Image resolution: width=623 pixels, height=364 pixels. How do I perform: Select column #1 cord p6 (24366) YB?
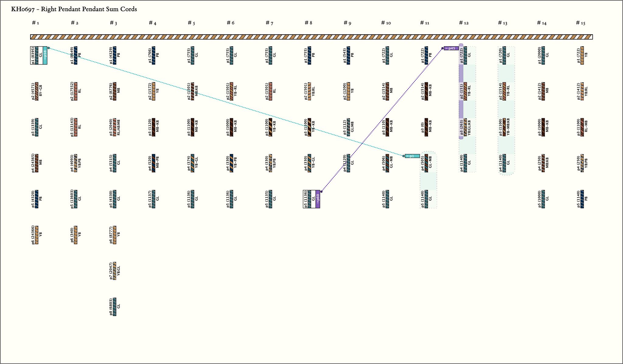pos(37,235)
